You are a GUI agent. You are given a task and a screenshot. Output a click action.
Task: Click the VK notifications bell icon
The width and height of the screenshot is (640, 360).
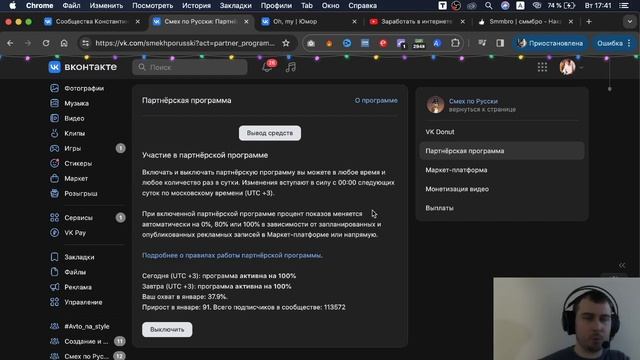pyautogui.click(x=267, y=67)
